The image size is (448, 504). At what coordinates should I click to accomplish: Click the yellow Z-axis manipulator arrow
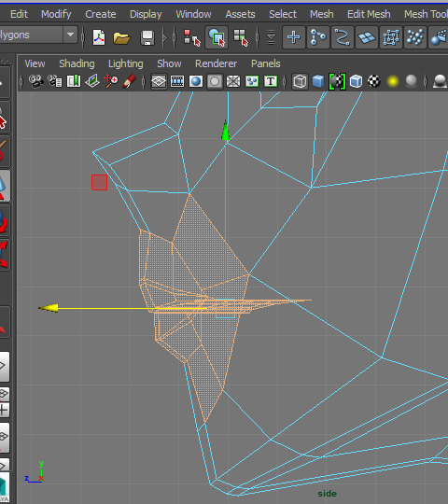pos(49,308)
